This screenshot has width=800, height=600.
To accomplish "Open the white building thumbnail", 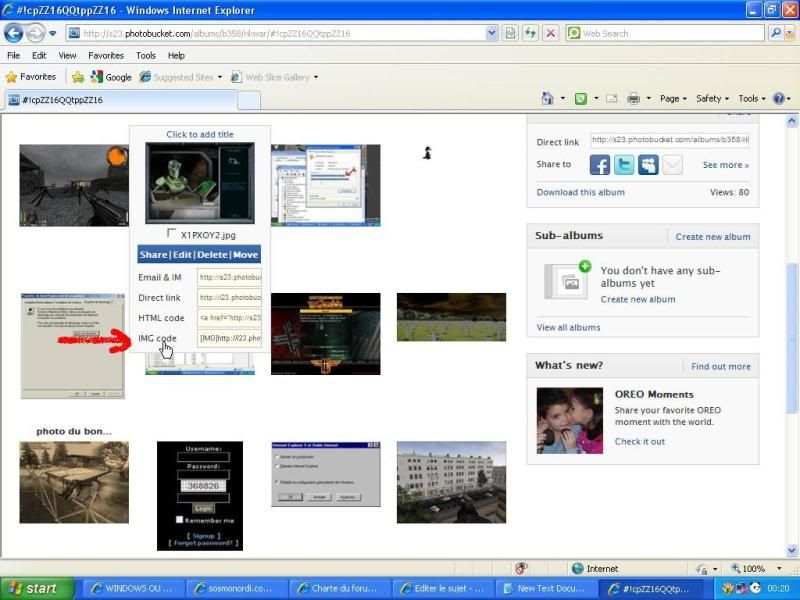I will click(x=452, y=483).
